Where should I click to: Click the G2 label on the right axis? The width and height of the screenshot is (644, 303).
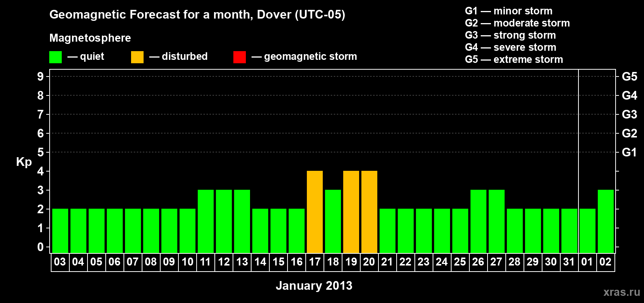pyautogui.click(x=630, y=133)
